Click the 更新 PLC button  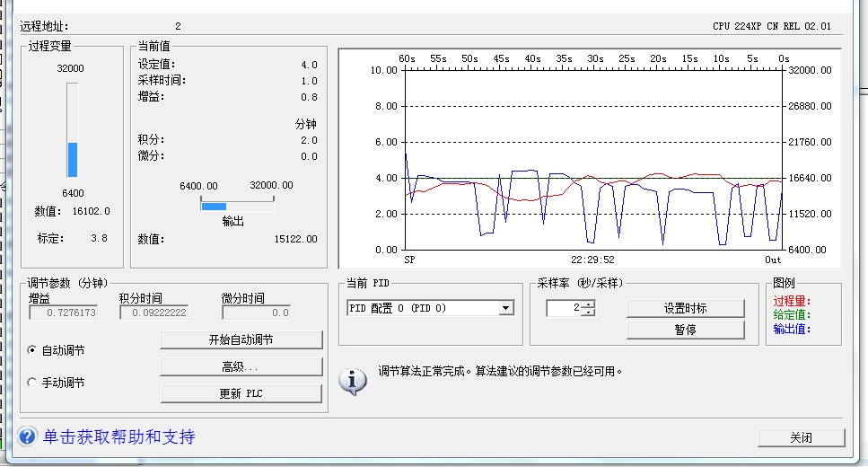(x=241, y=393)
